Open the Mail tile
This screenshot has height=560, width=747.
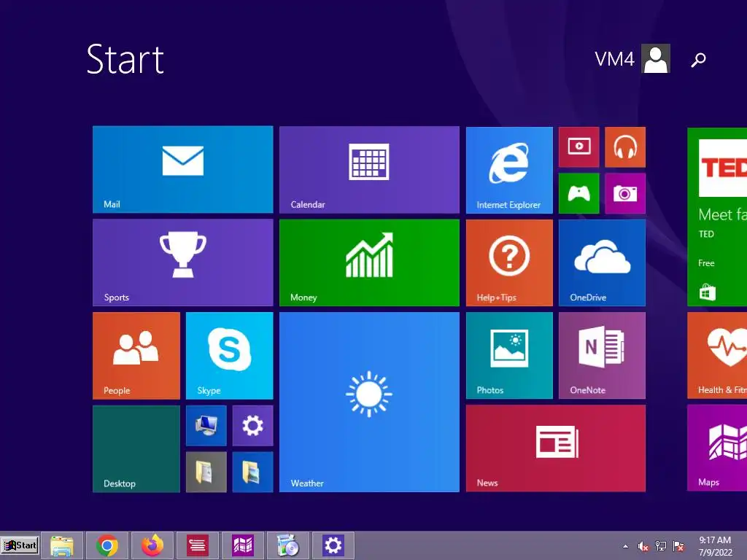[x=183, y=169]
